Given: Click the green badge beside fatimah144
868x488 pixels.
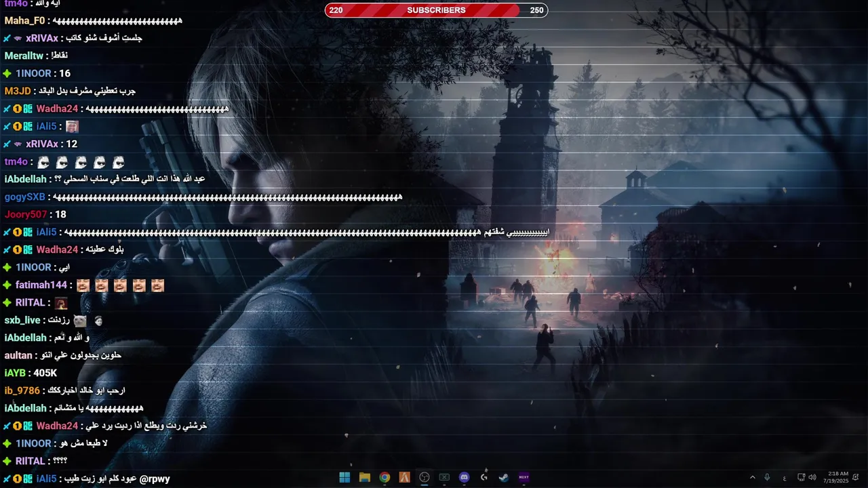Looking at the screenshot, I should tap(7, 285).
